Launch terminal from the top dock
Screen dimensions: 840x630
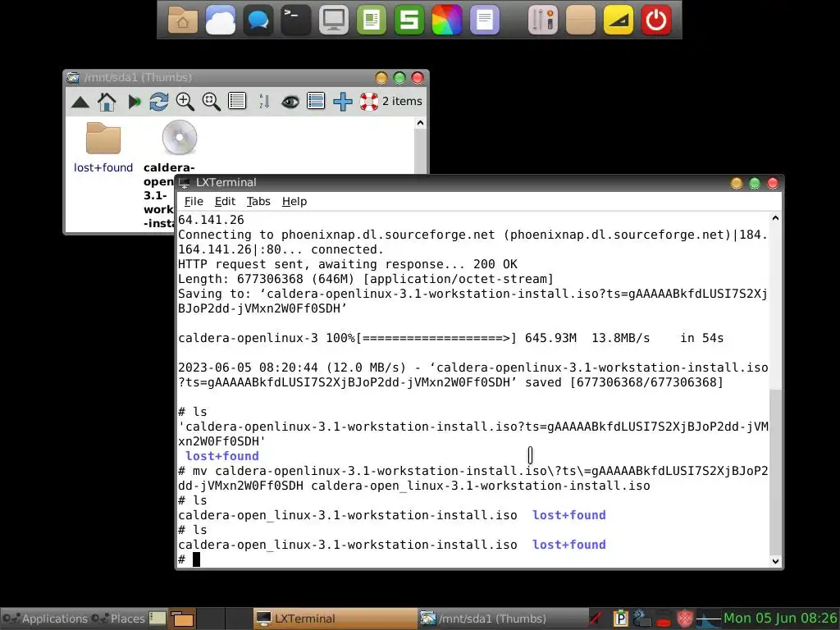295,21
